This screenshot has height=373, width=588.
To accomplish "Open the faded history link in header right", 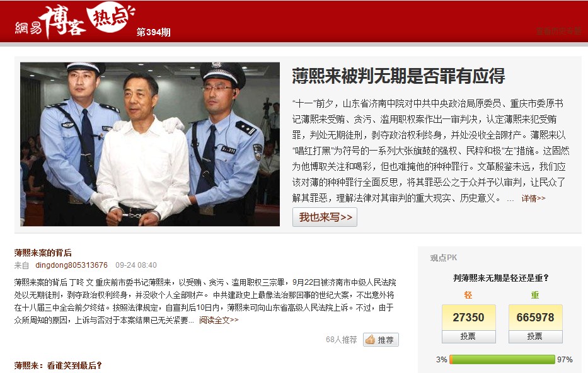I will 558,31.
